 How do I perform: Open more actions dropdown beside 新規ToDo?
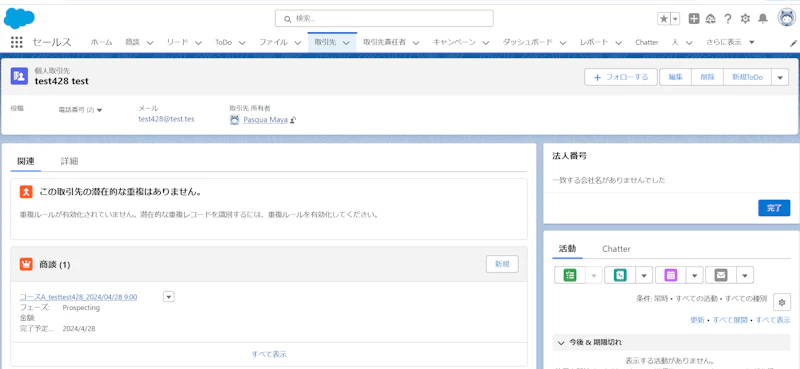pyautogui.click(x=780, y=78)
